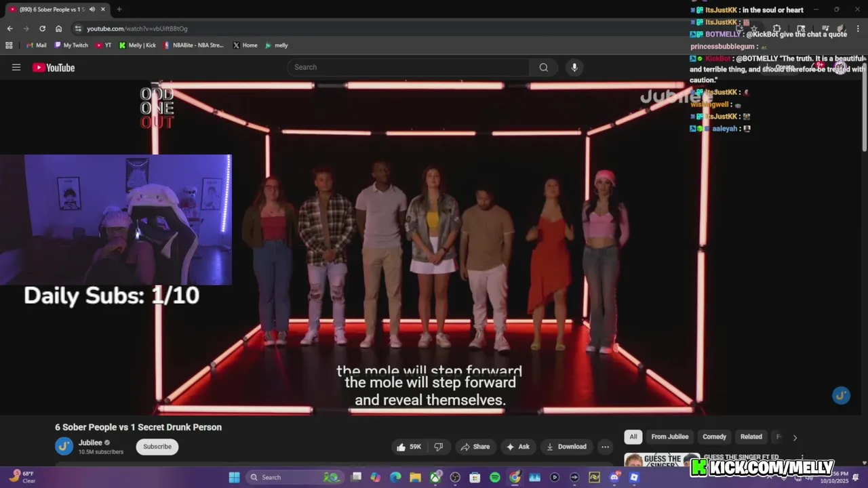
Task: Click the Ask button
Action: click(x=517, y=447)
